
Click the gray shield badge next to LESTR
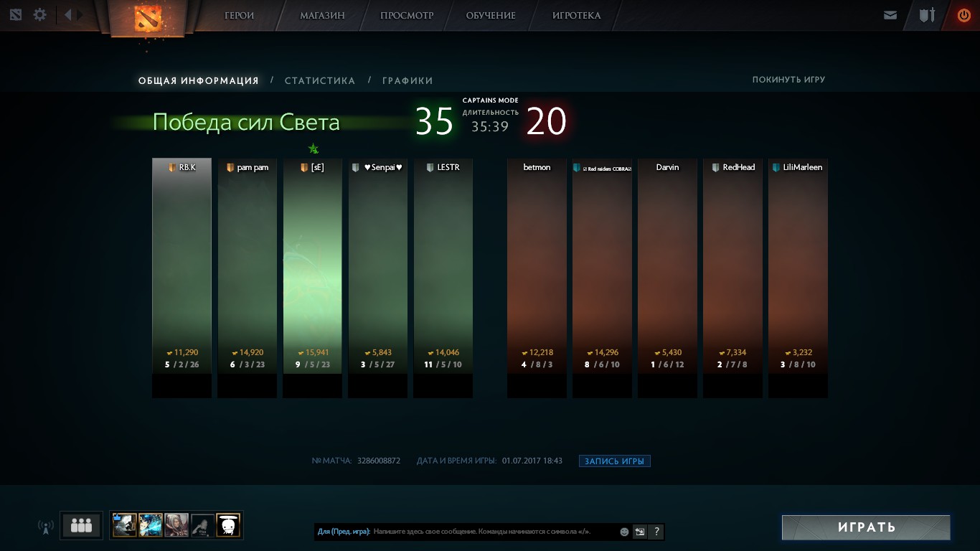tap(430, 167)
